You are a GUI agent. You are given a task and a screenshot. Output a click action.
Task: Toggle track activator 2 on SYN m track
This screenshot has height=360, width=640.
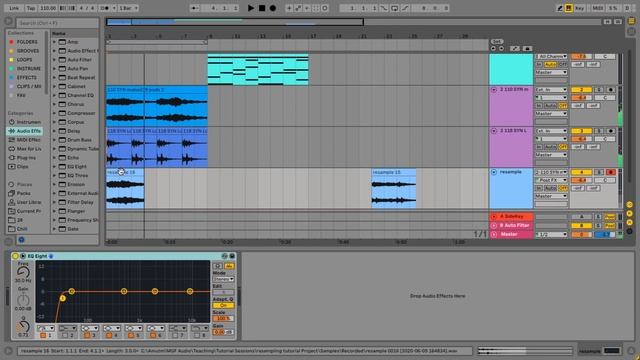coord(581,89)
